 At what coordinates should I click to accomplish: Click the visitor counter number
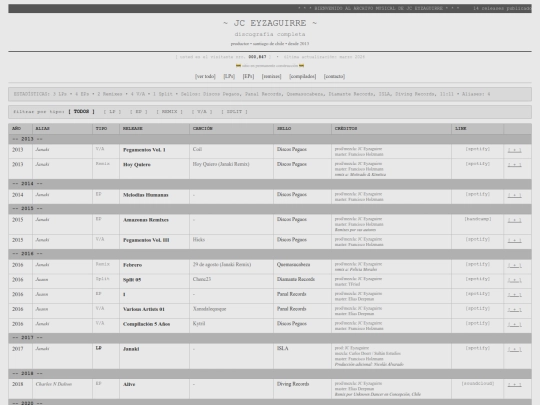(257, 57)
